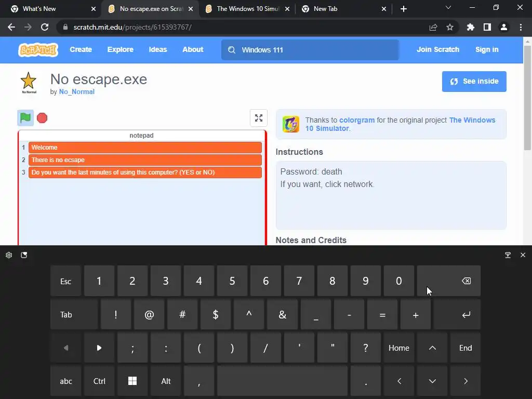Click the See inside button

(x=474, y=82)
